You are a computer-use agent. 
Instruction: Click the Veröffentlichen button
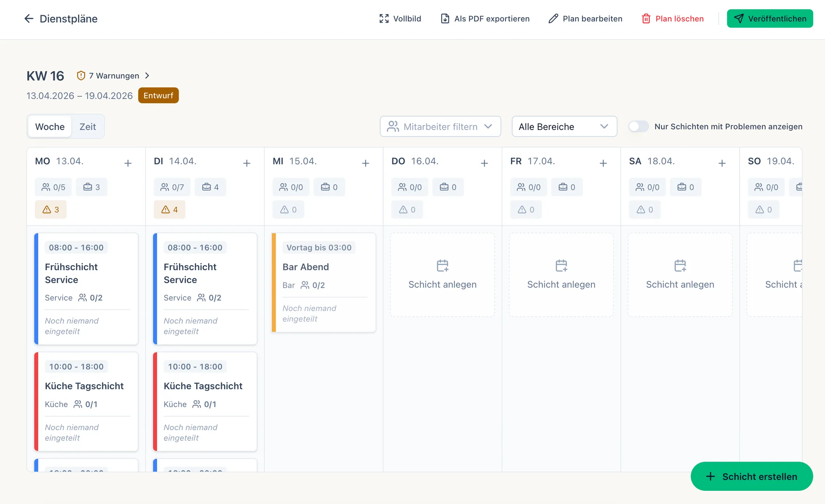coord(770,19)
